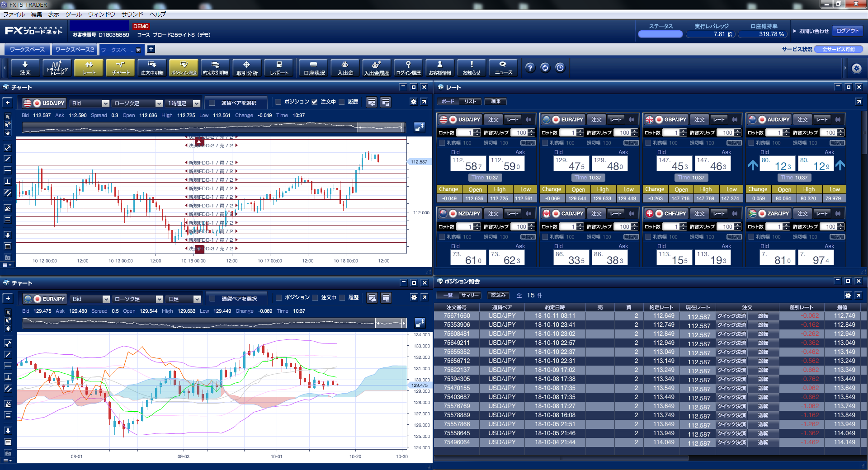Enable 利食幅 checkbox on EUR/JPY rate card
This screenshot has width=868, height=470.
pos(545,143)
